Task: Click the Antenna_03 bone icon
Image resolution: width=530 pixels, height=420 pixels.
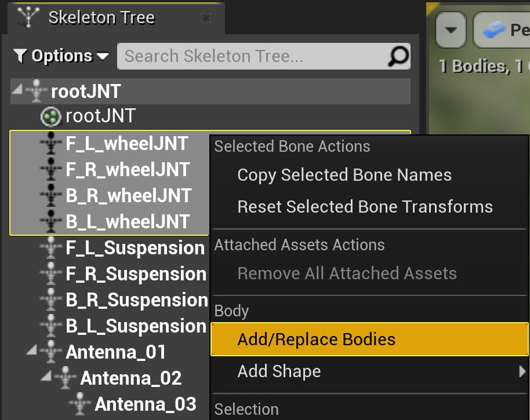Action: click(x=81, y=404)
